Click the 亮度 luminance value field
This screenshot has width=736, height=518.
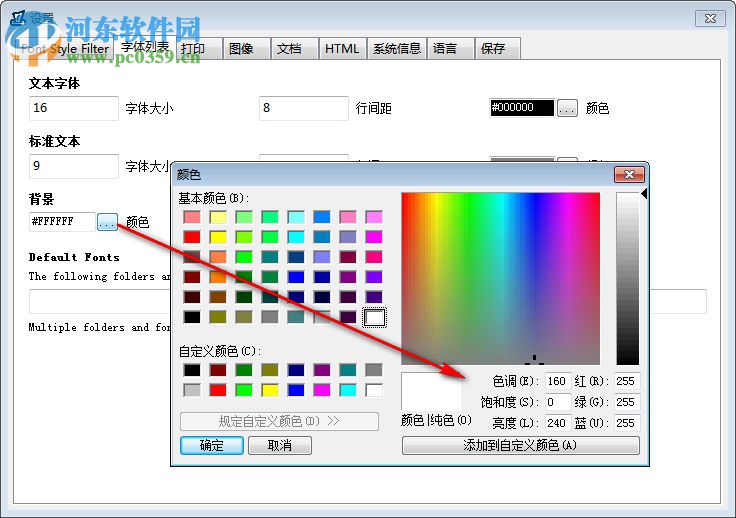click(x=558, y=423)
